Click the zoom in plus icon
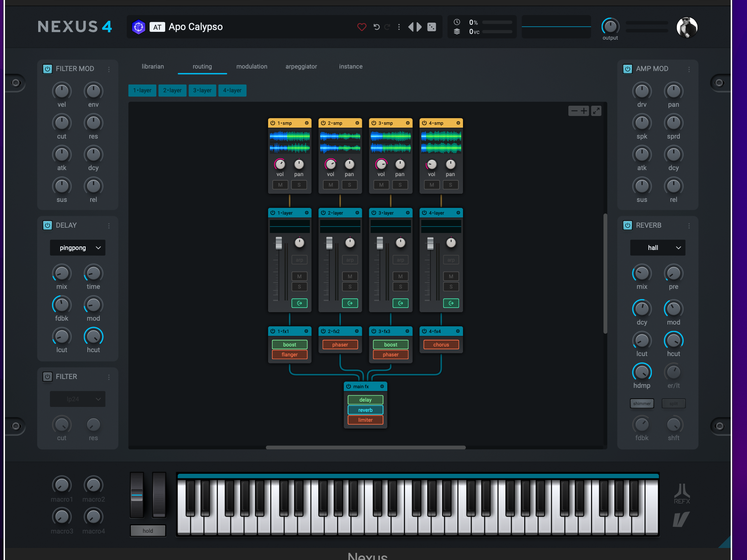This screenshot has height=560, width=747. click(x=584, y=111)
